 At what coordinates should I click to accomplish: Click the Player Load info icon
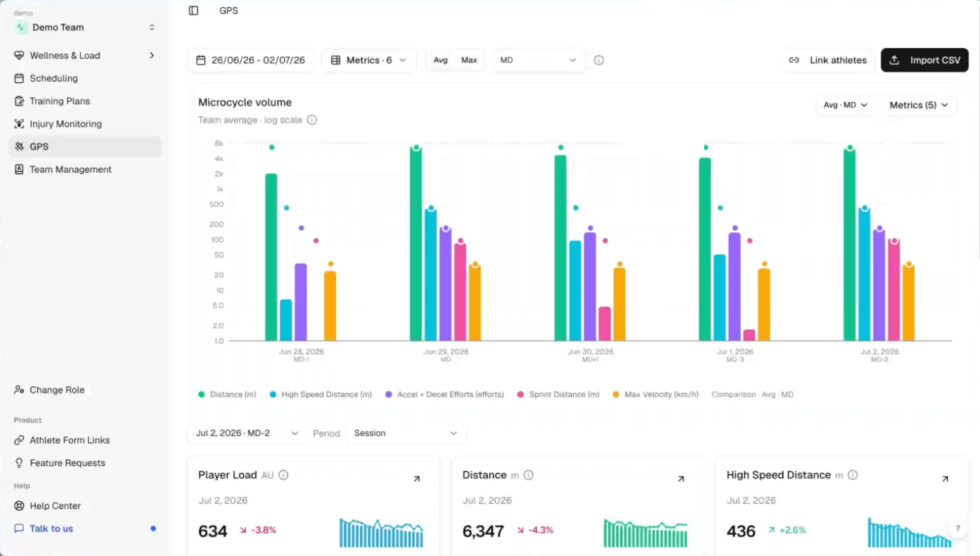[283, 475]
